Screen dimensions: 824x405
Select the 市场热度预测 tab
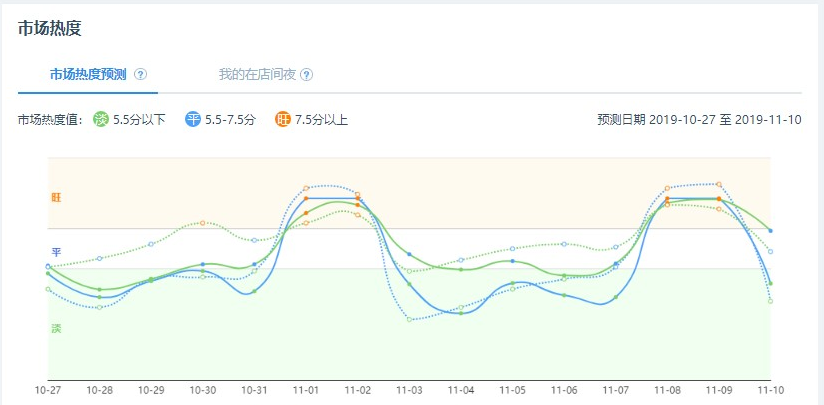88,75
